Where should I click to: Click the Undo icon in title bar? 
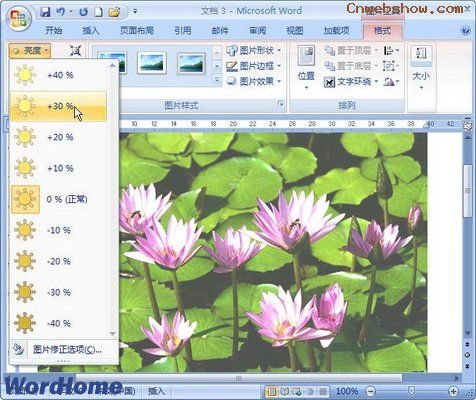tap(61, 12)
